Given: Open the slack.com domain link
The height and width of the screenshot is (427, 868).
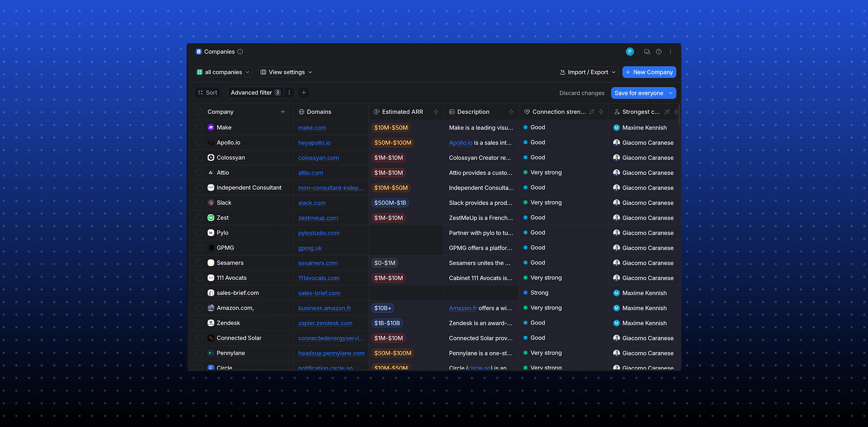Looking at the screenshot, I should click(312, 203).
